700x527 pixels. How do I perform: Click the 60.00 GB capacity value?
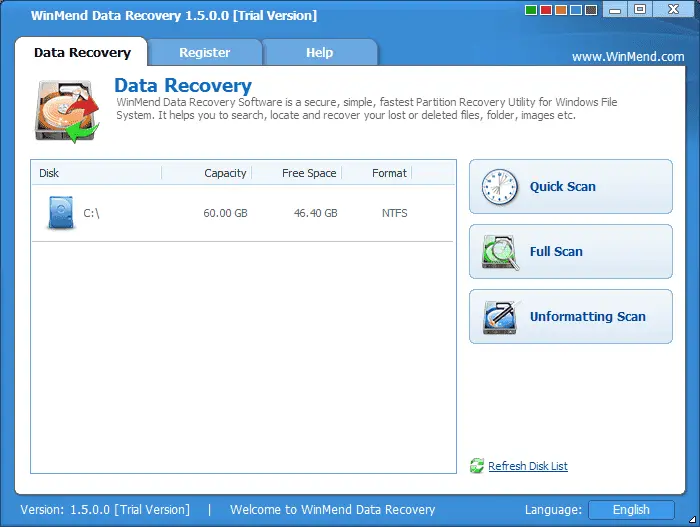pos(225,213)
